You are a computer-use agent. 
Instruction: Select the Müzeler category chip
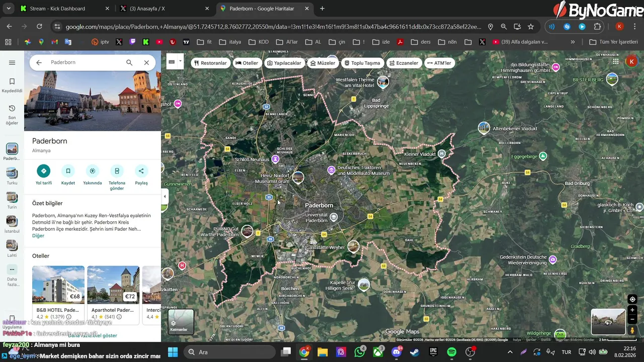pos(323,63)
